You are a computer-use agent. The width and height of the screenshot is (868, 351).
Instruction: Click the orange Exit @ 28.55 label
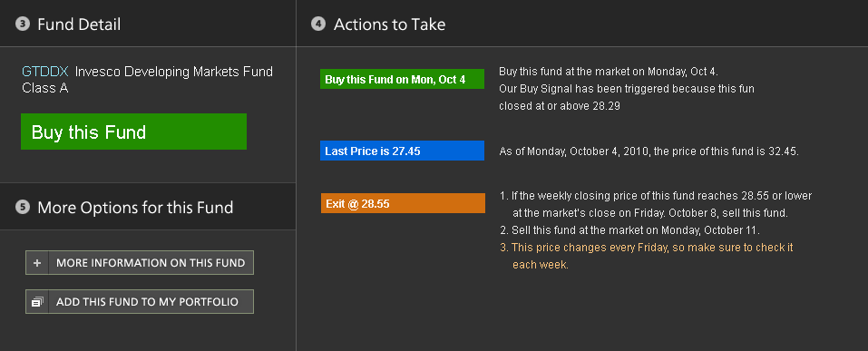point(403,203)
